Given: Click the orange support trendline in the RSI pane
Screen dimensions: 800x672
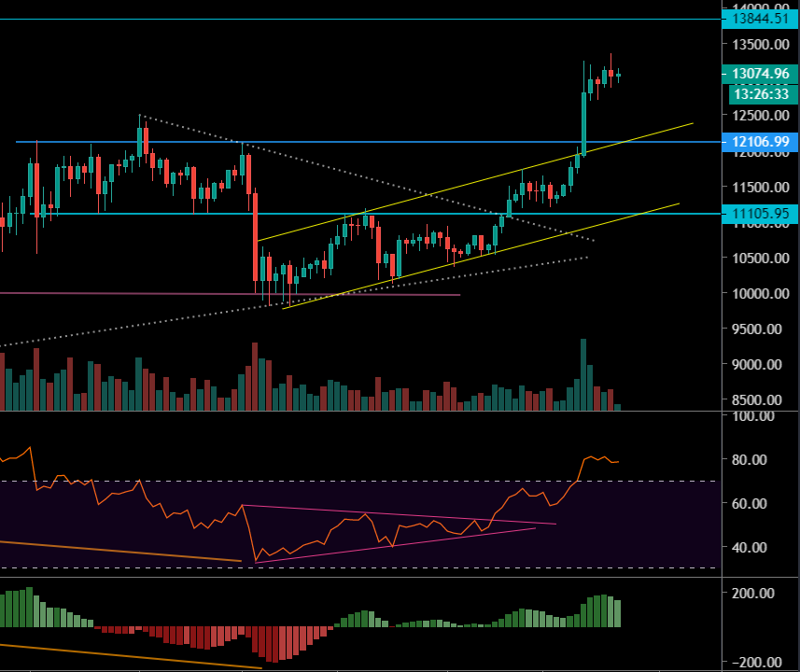Looking at the screenshot, I should click(x=121, y=548).
